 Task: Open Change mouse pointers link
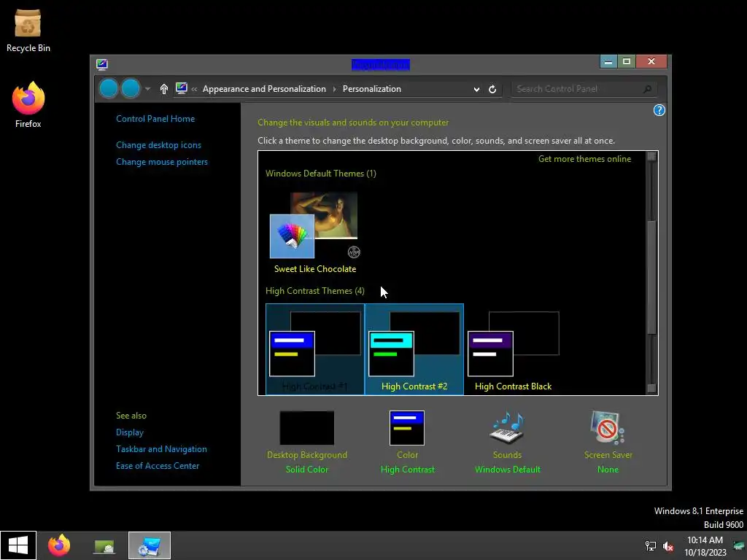[x=162, y=162]
